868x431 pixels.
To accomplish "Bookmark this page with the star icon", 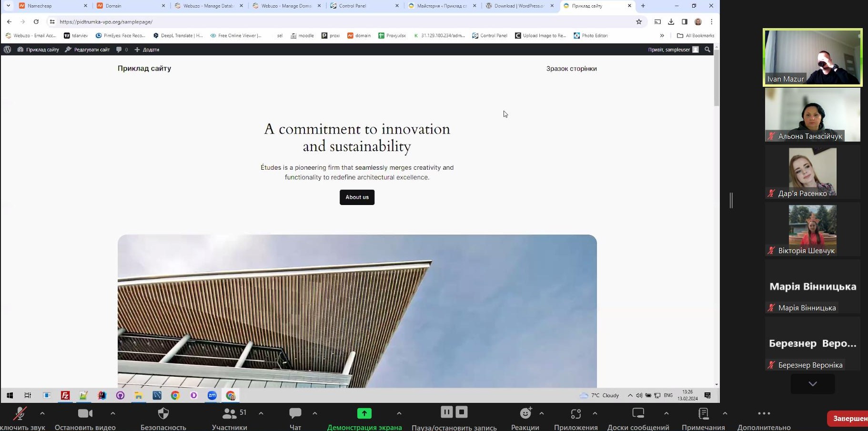I will click(639, 22).
